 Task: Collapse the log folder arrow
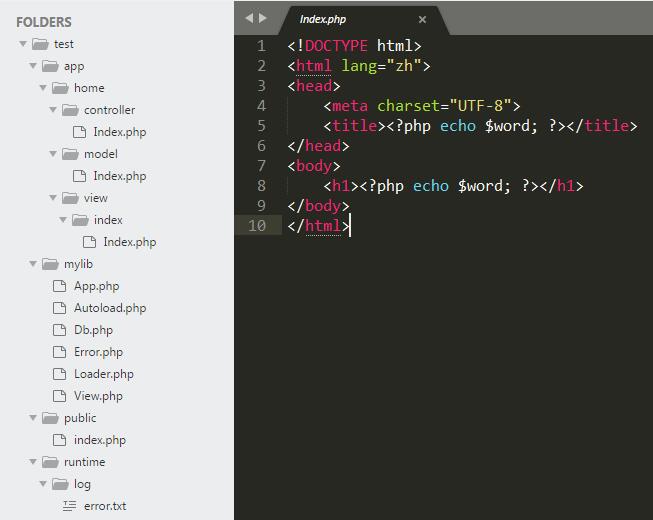pos(42,484)
